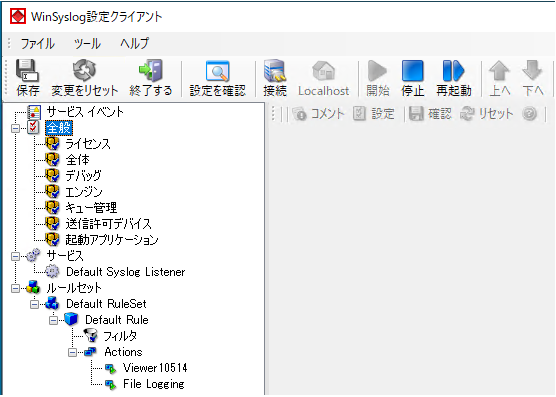556x397 pixels.
Task: Select ライセンス in the tree
Action: click(x=88, y=144)
